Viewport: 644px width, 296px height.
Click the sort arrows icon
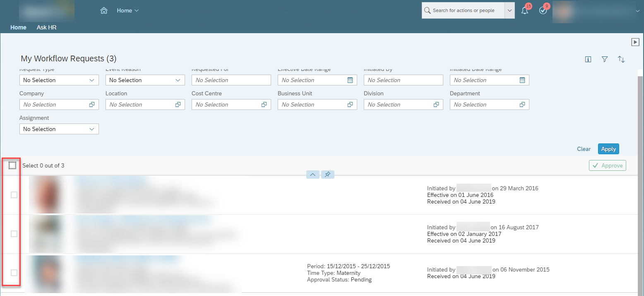pyautogui.click(x=621, y=59)
